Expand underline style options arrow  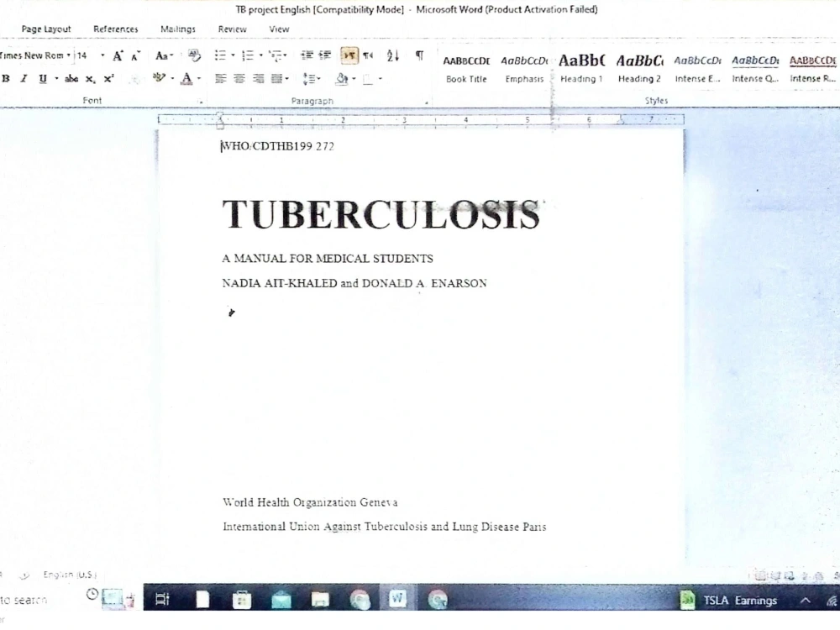(x=56, y=79)
